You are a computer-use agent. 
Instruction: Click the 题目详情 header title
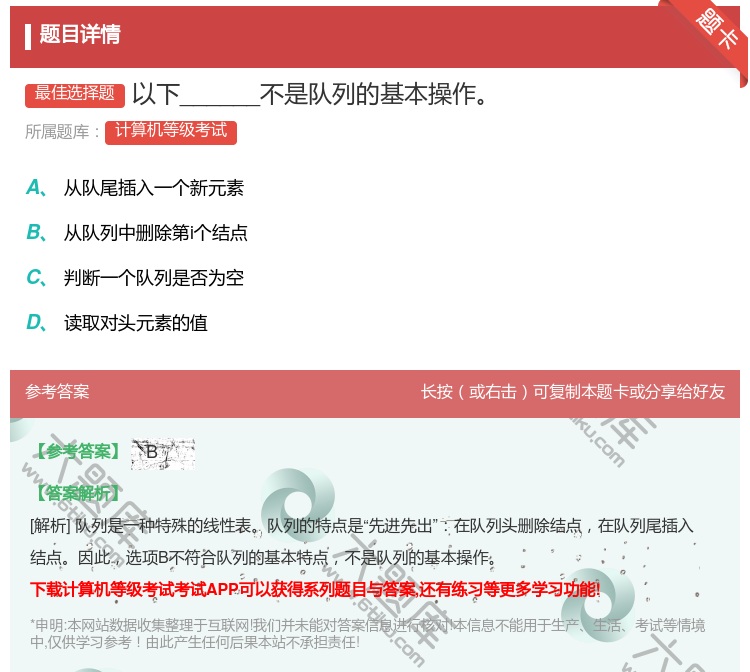[80, 34]
